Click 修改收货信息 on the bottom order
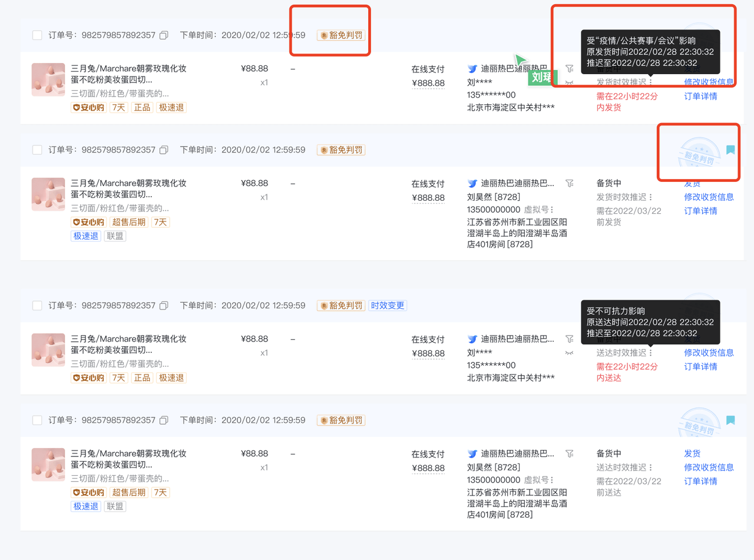754x560 pixels. point(709,467)
